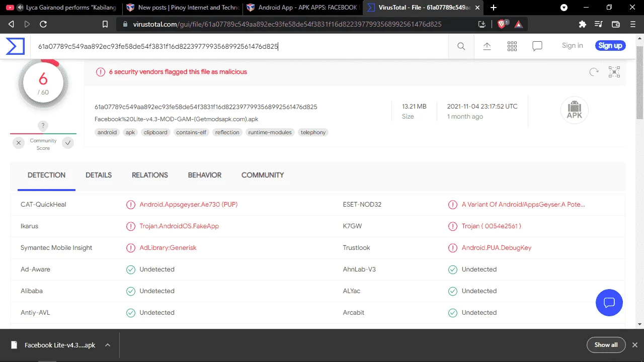Click the install icon in address bar
This screenshot has width=644, height=362.
(482, 24)
